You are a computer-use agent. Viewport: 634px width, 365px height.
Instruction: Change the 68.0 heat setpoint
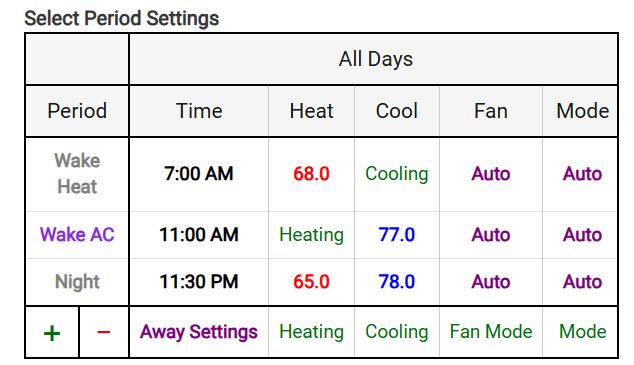pos(311,174)
